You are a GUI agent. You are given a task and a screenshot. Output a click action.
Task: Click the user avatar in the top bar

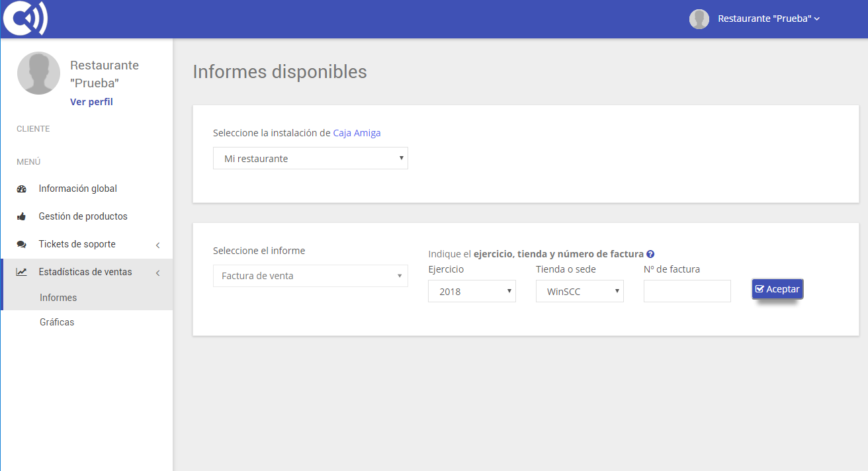point(699,19)
